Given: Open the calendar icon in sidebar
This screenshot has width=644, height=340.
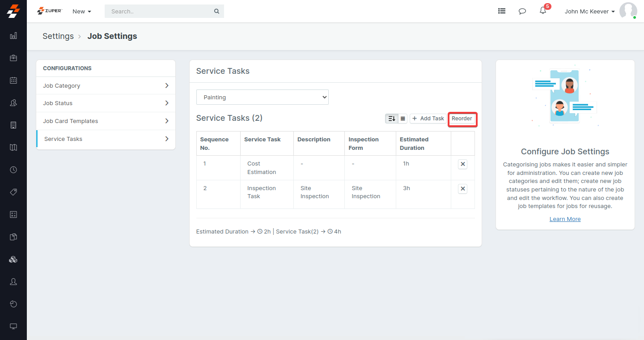Looking at the screenshot, I should (13, 81).
